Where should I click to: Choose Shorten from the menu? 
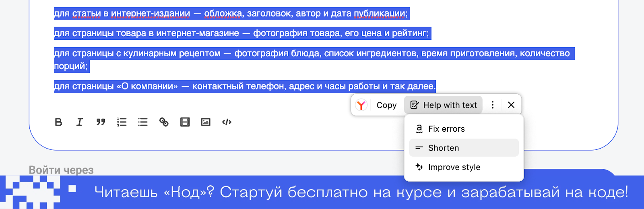coord(464,148)
